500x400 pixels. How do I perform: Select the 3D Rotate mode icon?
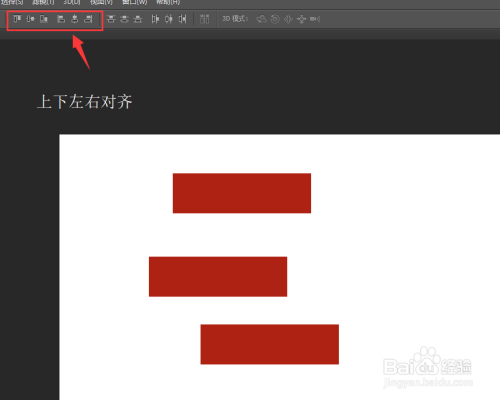[261, 19]
